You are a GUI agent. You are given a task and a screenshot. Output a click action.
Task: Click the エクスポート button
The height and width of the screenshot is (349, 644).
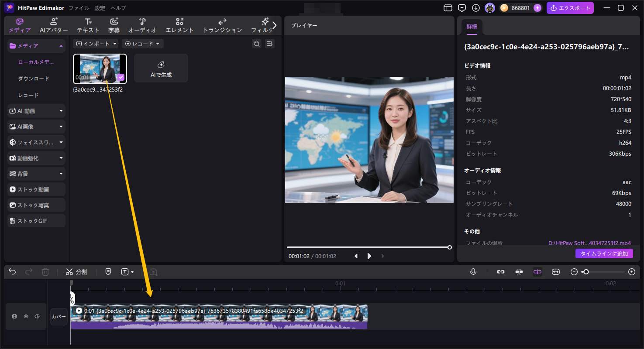(x=570, y=7)
